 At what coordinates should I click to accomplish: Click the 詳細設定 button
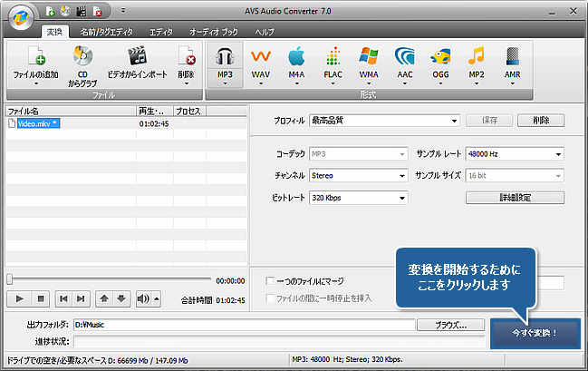coord(515,198)
